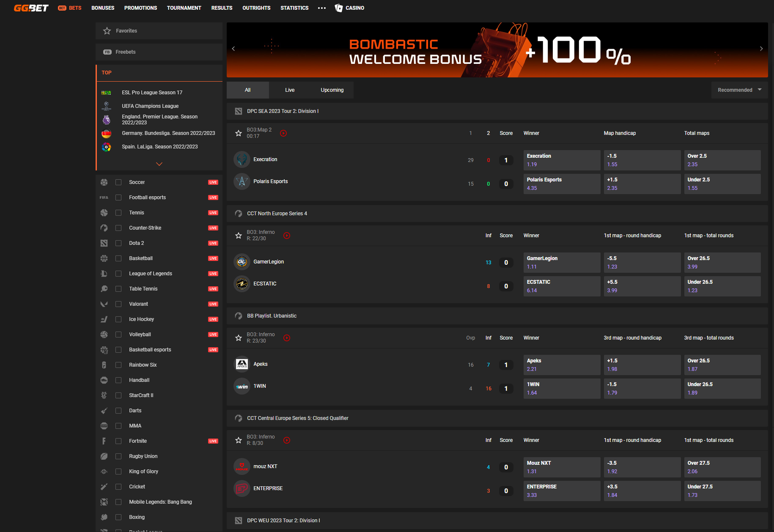Click the Soccer ball icon in the sidebar

104,182
